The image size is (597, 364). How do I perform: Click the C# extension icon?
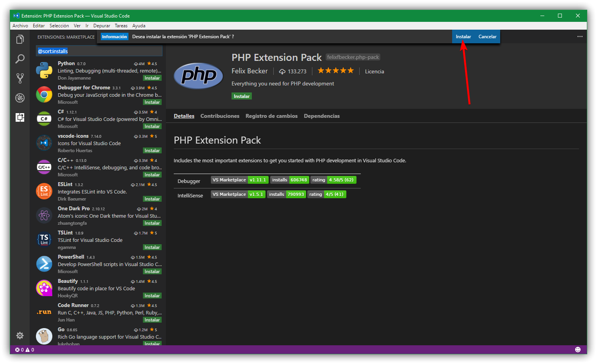(x=44, y=119)
